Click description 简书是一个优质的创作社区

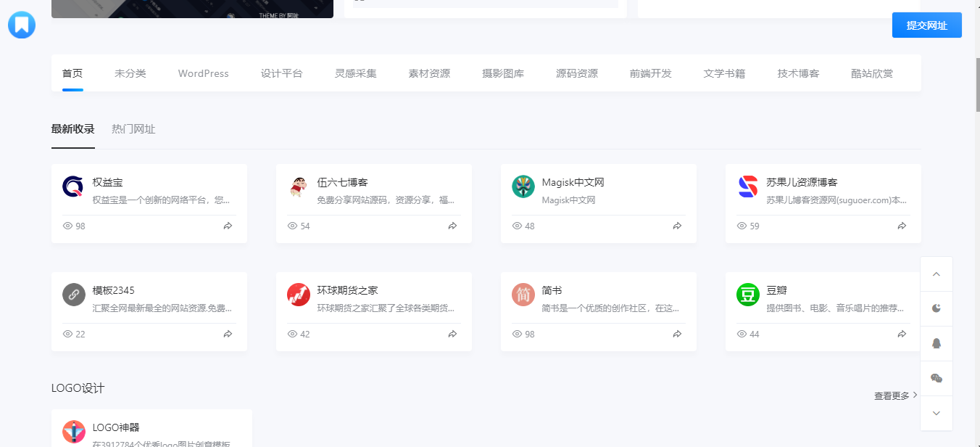tap(611, 308)
